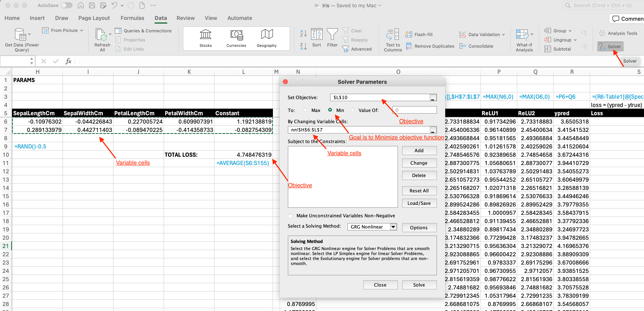Image resolution: width=644 pixels, height=311 pixels.
Task: Sort ascending A to Z
Action: (303, 33)
